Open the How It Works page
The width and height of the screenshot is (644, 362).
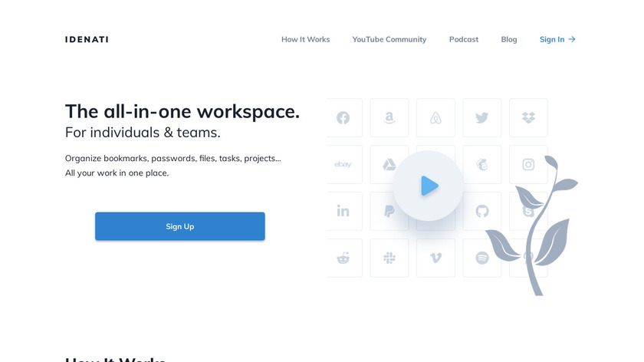tap(306, 39)
